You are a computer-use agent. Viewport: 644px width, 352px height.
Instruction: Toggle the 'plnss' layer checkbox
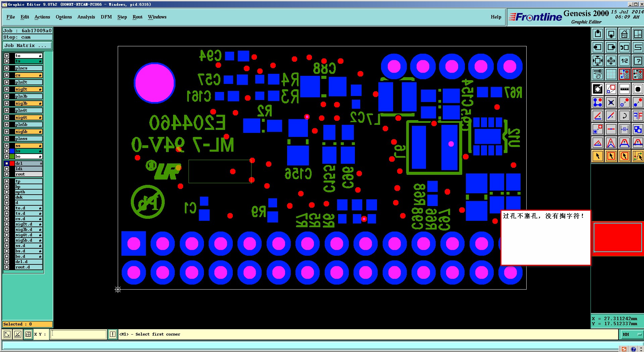(7, 139)
